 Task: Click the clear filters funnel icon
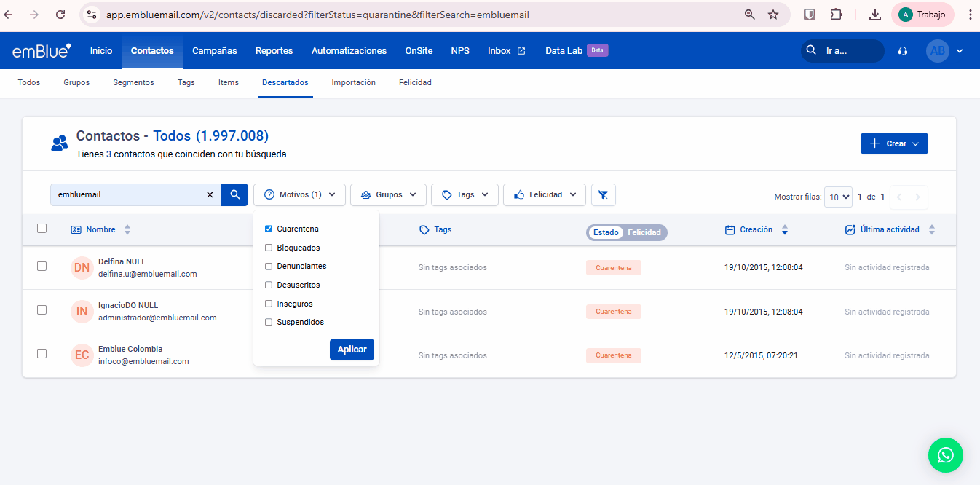coord(603,194)
